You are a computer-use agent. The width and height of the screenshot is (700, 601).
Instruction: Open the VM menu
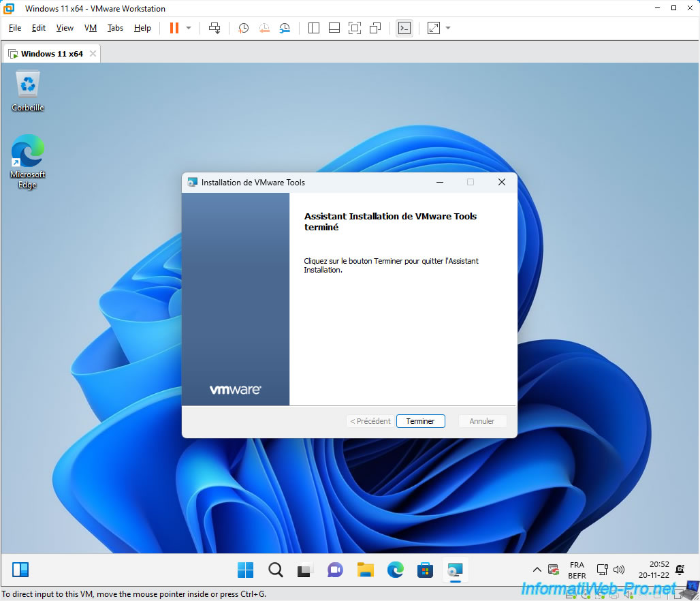91,28
